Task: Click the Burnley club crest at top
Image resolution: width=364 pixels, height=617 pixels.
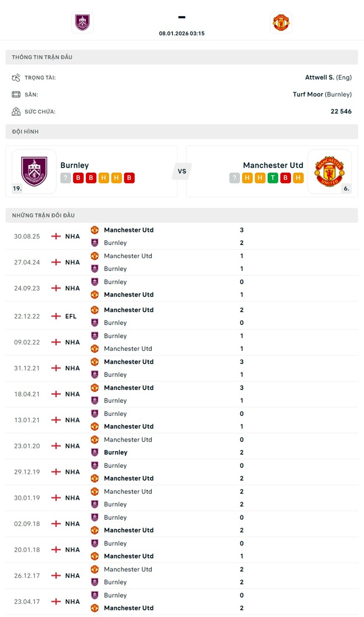Action: 82,22
